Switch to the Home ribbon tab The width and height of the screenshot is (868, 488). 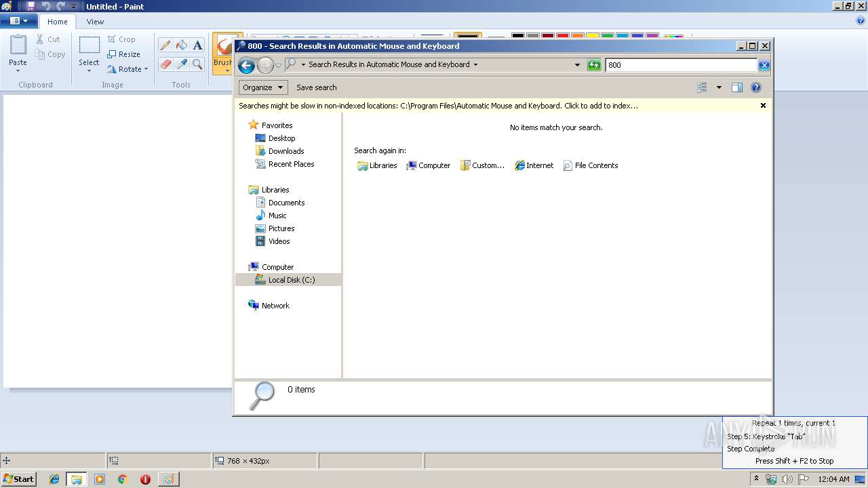tap(57, 22)
